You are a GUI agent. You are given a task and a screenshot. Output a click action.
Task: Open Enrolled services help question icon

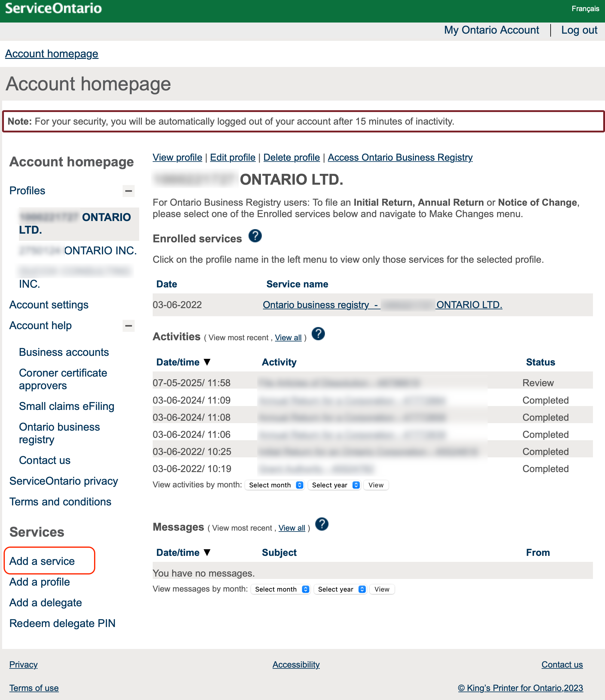(255, 236)
